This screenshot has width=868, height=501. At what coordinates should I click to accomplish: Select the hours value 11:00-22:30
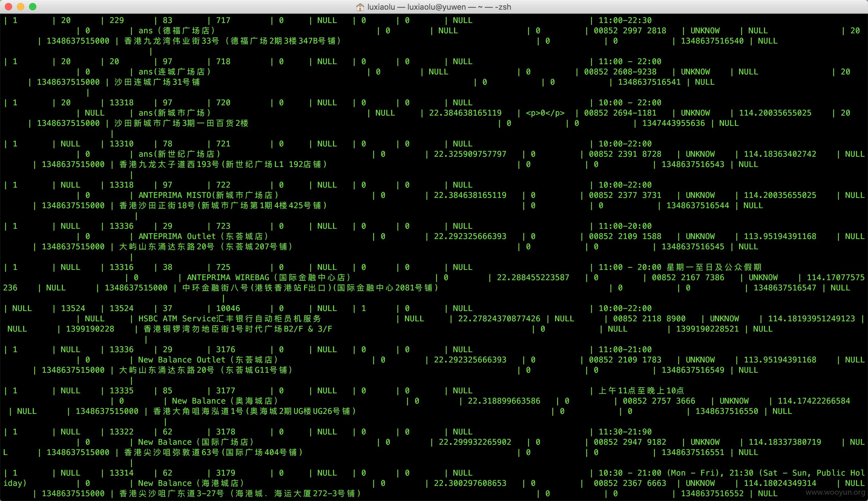tap(625, 20)
